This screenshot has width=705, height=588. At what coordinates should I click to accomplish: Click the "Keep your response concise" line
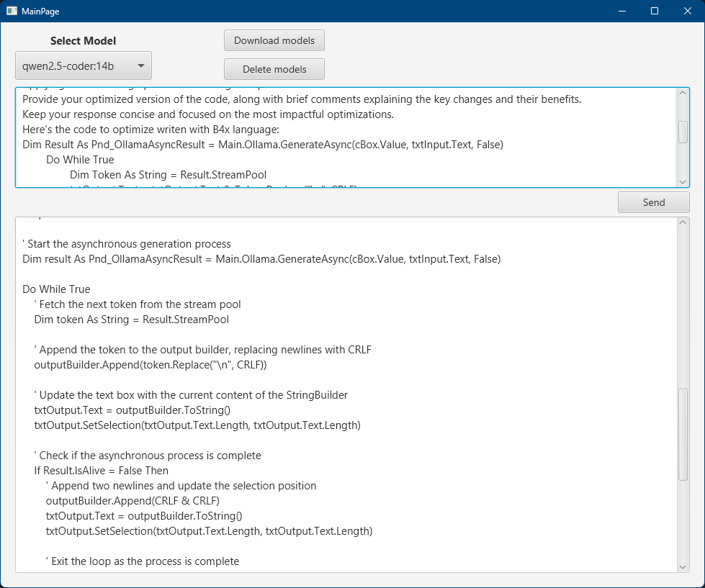click(x=207, y=114)
